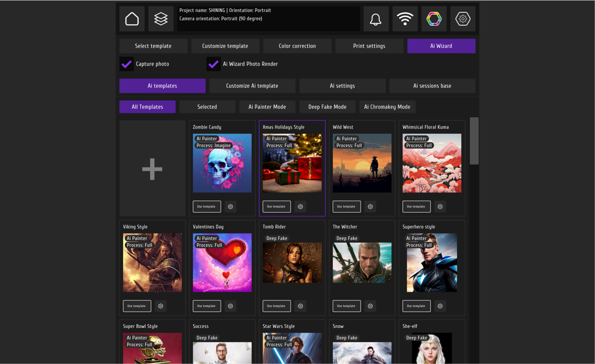Select Super Bowl Style helmet thumbnail
595x364 pixels.
pos(152,348)
